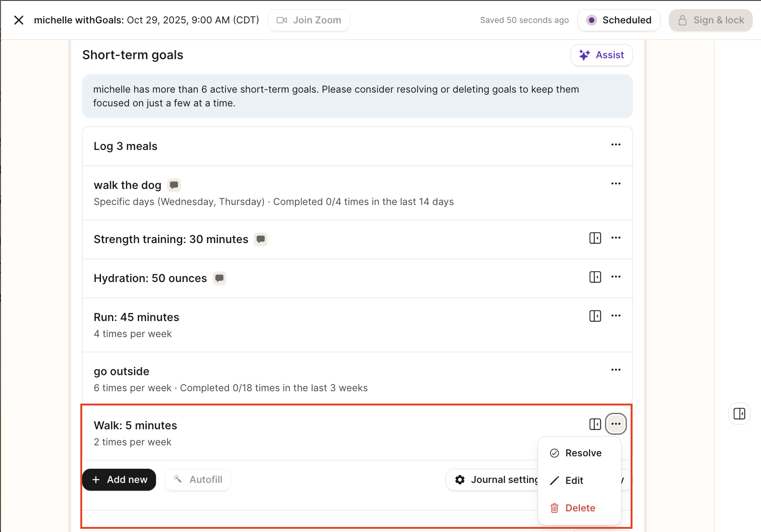This screenshot has height=532, width=761.
Task: Close the session note with X
Action: (19, 20)
